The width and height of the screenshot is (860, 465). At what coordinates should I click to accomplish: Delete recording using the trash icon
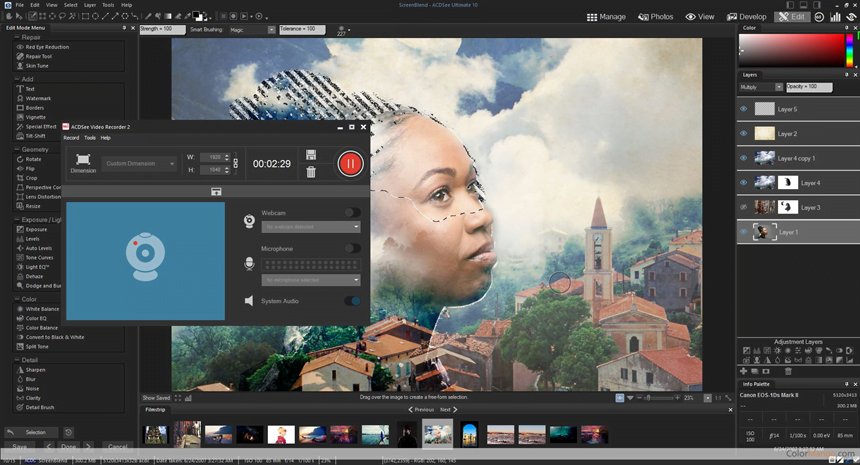pyautogui.click(x=311, y=172)
